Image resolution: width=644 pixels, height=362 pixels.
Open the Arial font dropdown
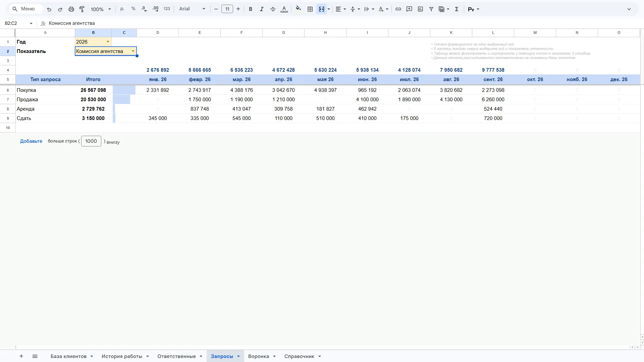[192, 9]
